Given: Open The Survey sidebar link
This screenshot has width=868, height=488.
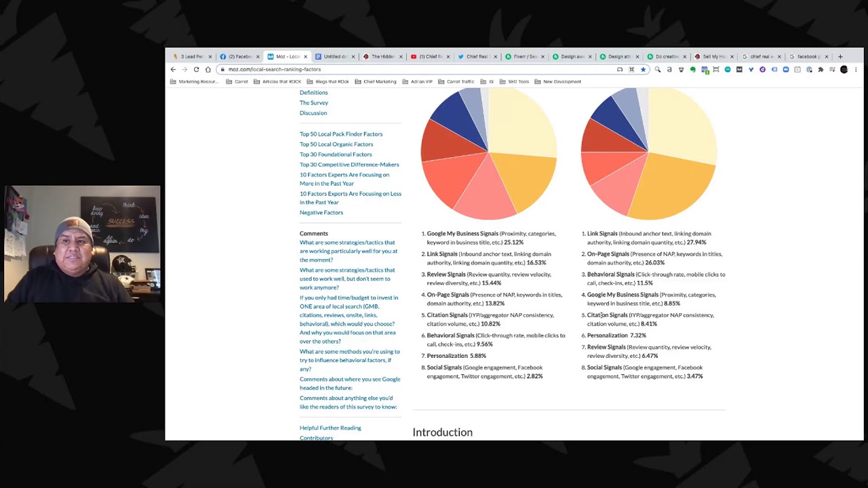Looking at the screenshot, I should (314, 102).
